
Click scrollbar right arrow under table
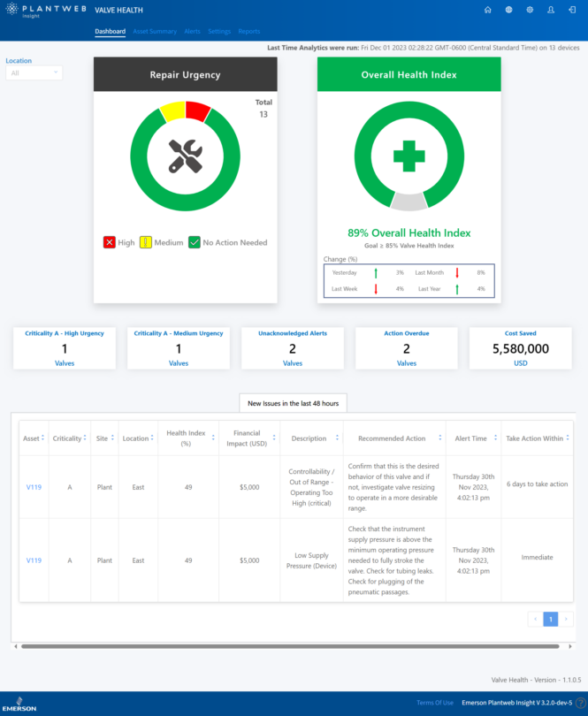pos(570,646)
